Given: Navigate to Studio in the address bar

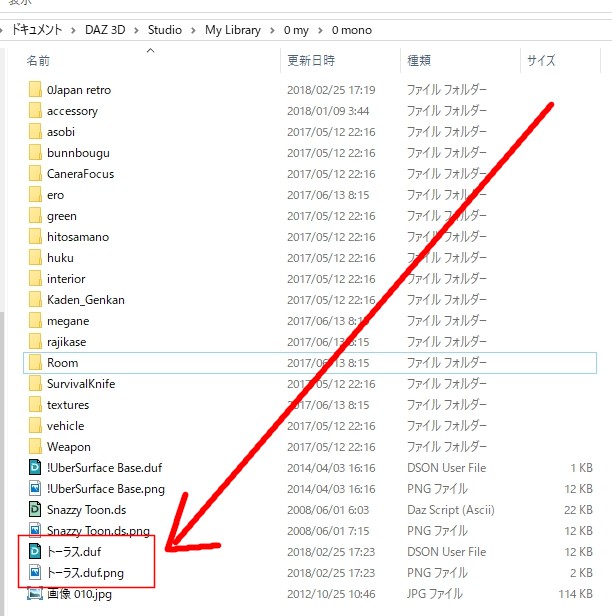Looking at the screenshot, I should [x=165, y=30].
